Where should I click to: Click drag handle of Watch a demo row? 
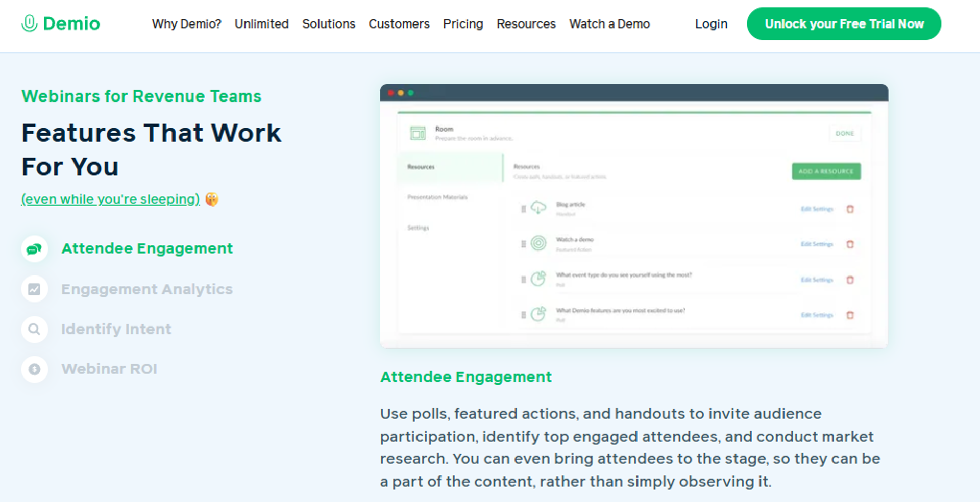523,244
